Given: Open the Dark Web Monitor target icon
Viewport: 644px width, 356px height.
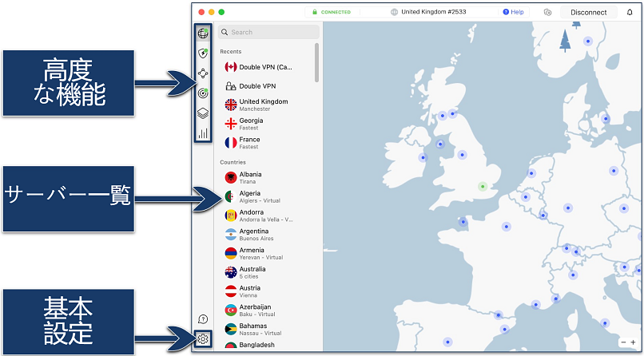Looking at the screenshot, I should (203, 93).
